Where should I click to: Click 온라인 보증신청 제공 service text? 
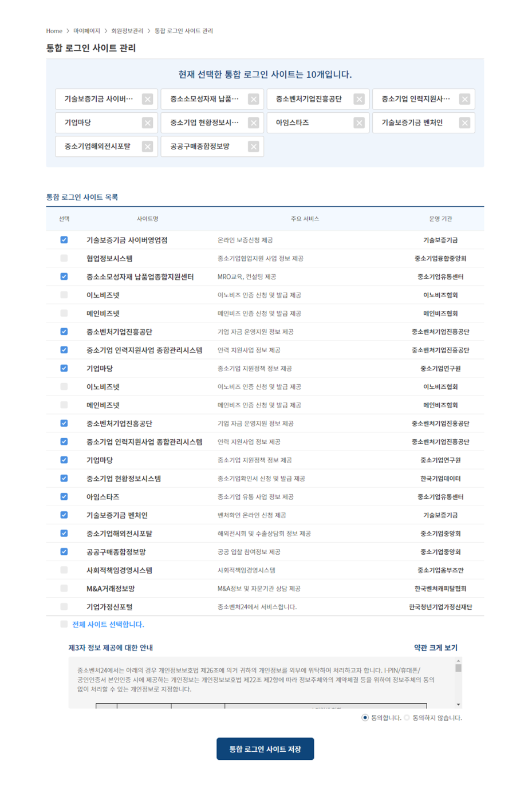click(x=245, y=240)
